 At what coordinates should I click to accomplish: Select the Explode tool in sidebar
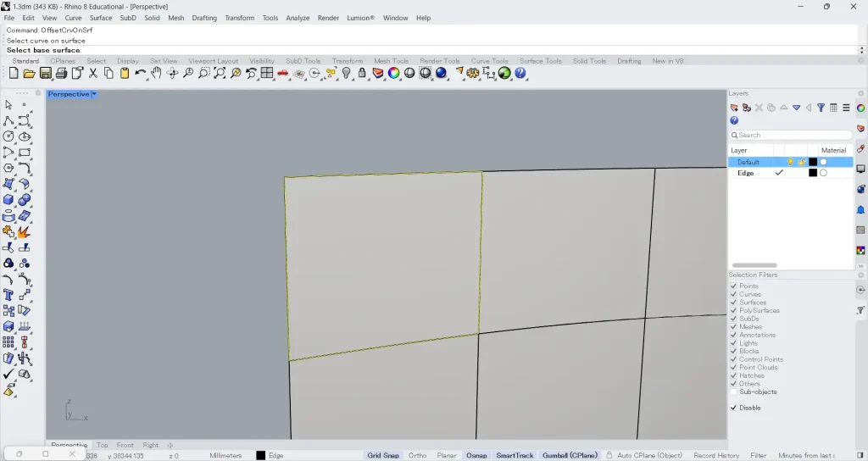24,232
